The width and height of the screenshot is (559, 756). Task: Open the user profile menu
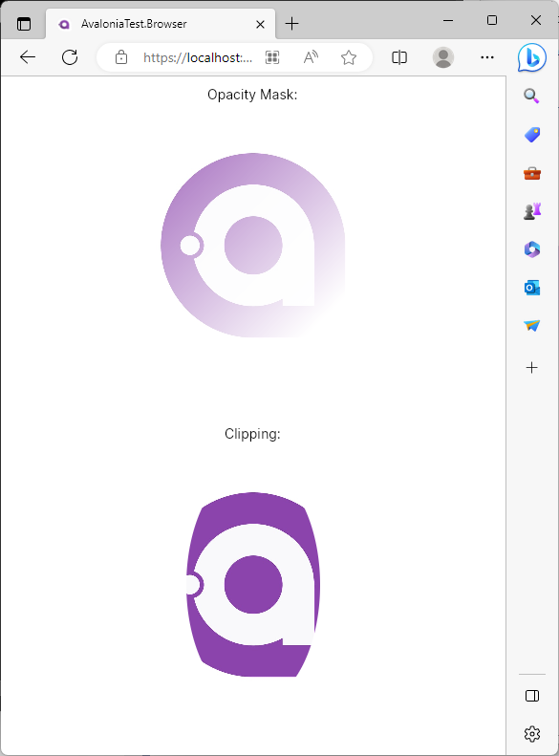(x=443, y=58)
